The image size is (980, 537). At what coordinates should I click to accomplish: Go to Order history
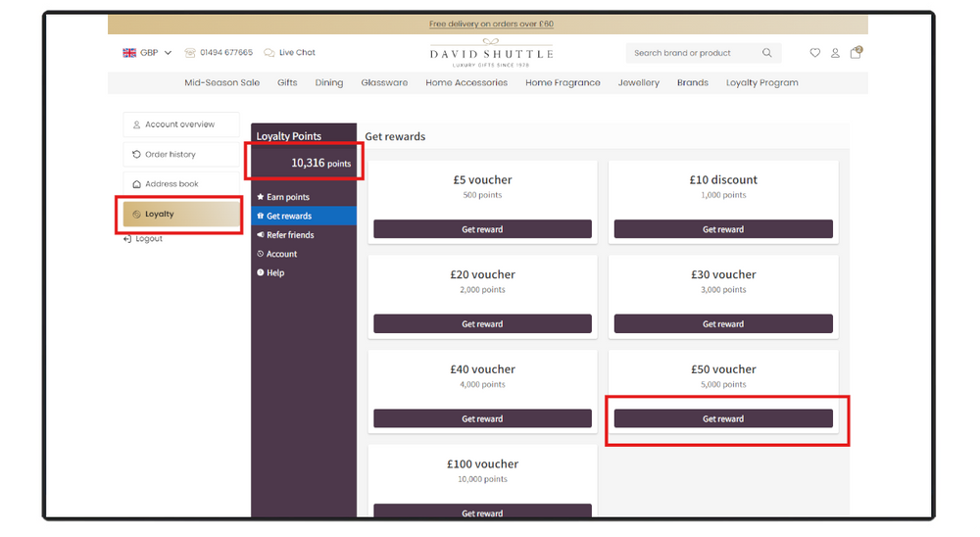(x=171, y=155)
